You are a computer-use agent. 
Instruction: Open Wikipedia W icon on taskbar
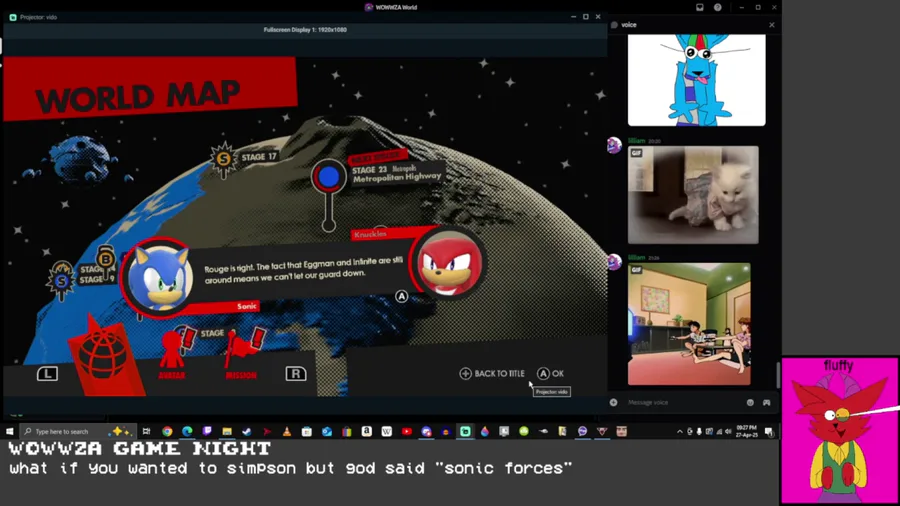click(386, 431)
